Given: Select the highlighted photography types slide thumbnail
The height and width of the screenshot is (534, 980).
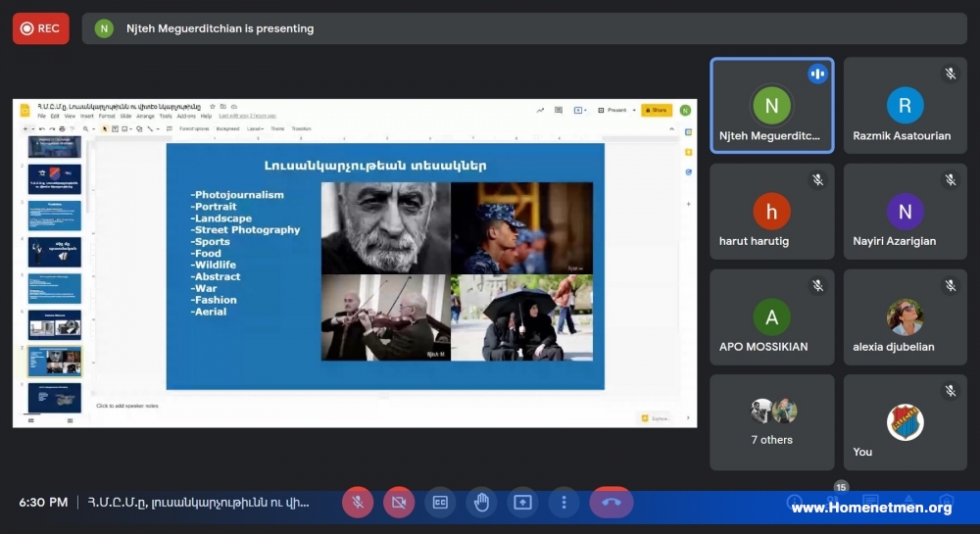Looking at the screenshot, I should click(54, 361).
